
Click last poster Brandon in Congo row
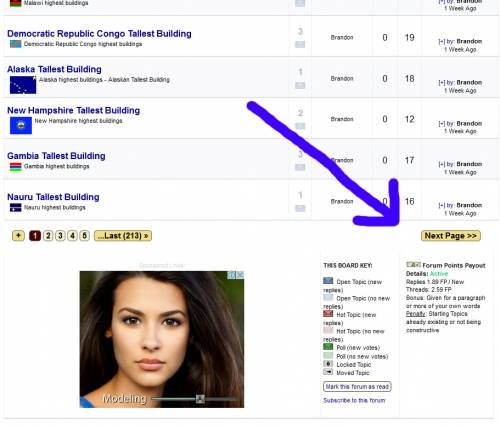click(x=469, y=41)
